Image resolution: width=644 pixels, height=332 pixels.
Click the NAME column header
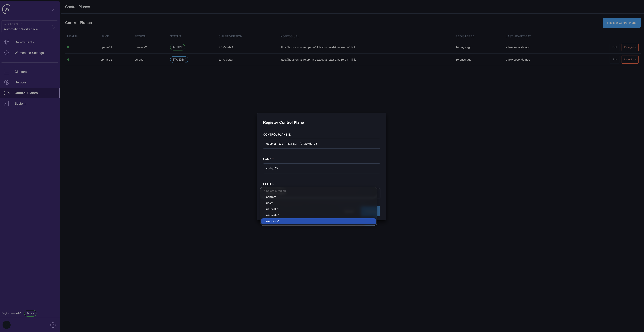pyautogui.click(x=105, y=36)
